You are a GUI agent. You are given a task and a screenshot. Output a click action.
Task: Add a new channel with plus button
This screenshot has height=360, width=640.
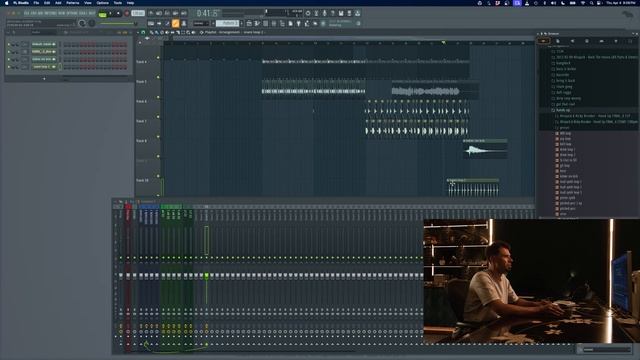[44, 78]
